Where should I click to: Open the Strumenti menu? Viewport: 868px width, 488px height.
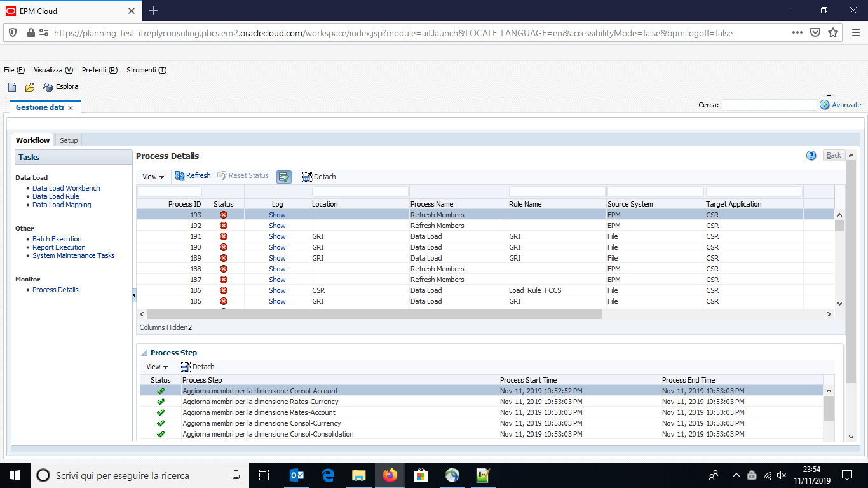click(146, 70)
